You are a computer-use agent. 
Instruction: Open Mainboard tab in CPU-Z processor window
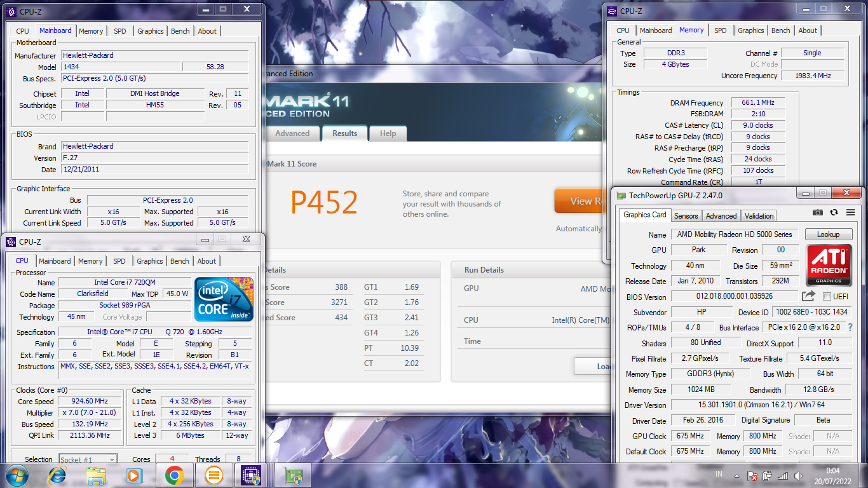55,261
